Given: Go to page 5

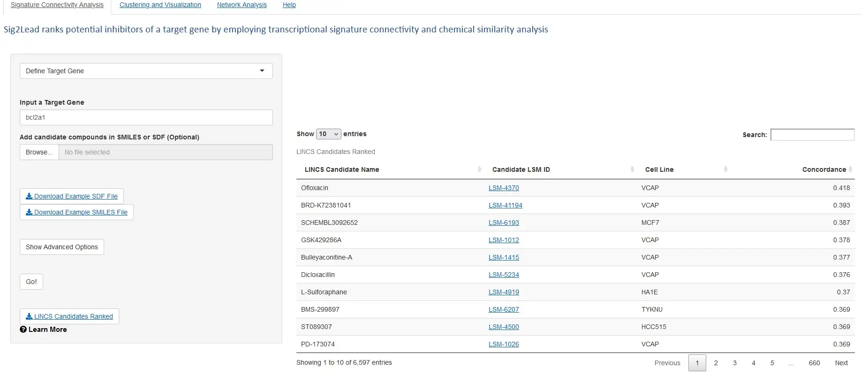Looking at the screenshot, I should click(772, 363).
